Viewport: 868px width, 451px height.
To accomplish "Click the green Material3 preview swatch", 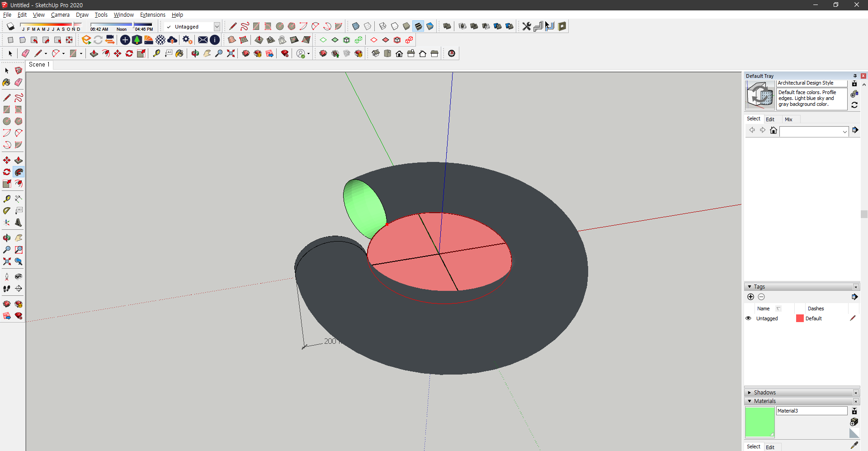I will pyautogui.click(x=760, y=422).
